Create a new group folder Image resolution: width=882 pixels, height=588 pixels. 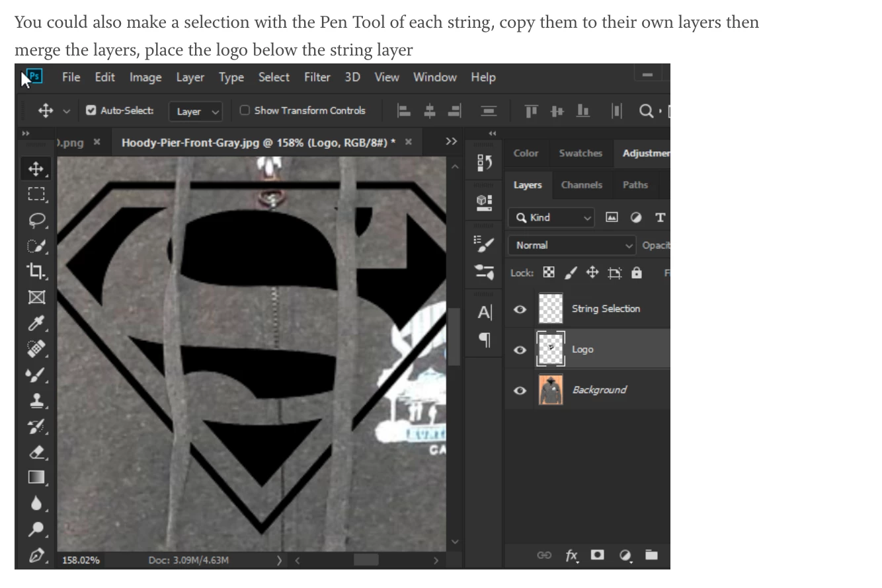point(651,555)
